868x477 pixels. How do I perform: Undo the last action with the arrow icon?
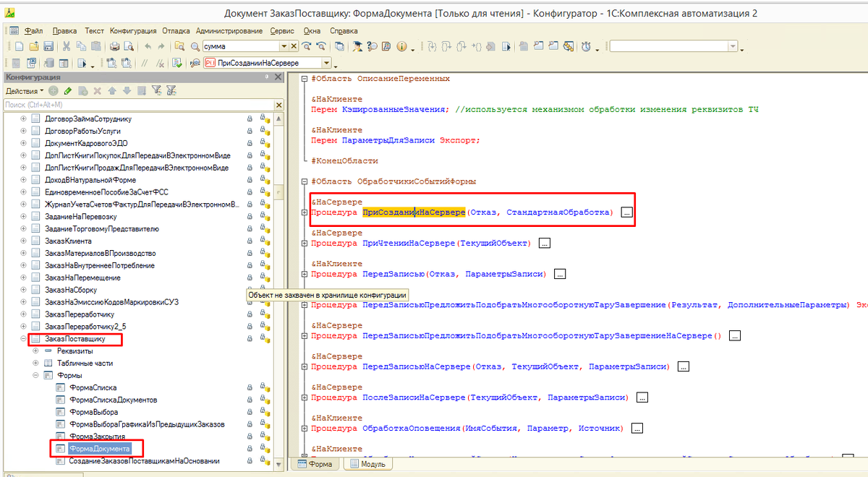pos(148,46)
